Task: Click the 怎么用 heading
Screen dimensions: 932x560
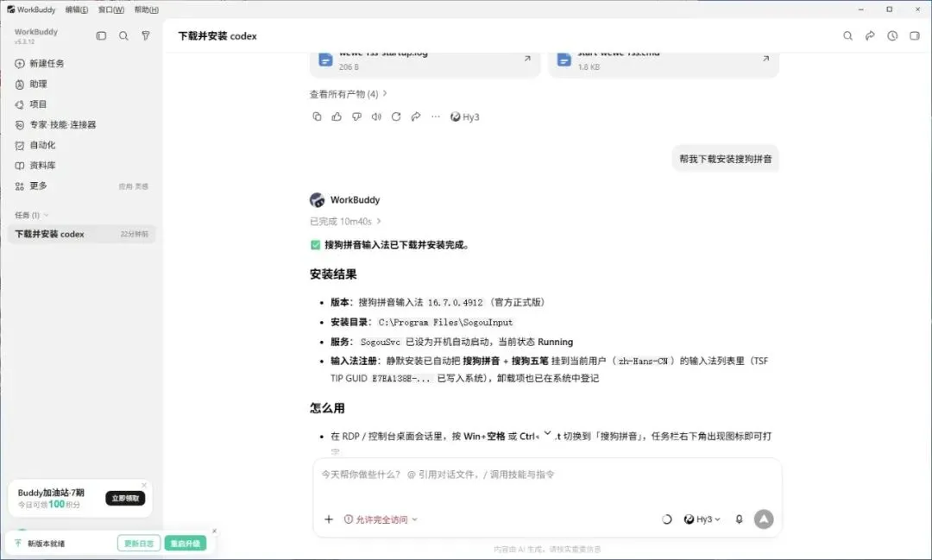Action: [327, 408]
